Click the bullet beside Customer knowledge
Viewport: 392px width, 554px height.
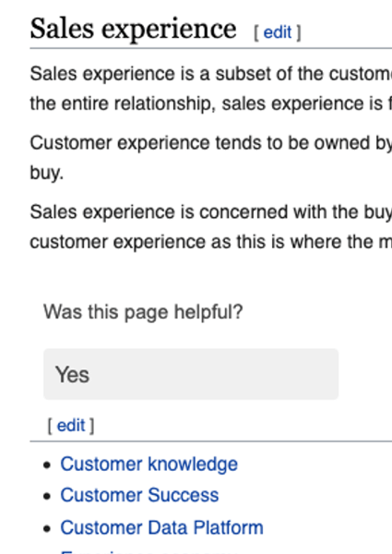(x=47, y=464)
